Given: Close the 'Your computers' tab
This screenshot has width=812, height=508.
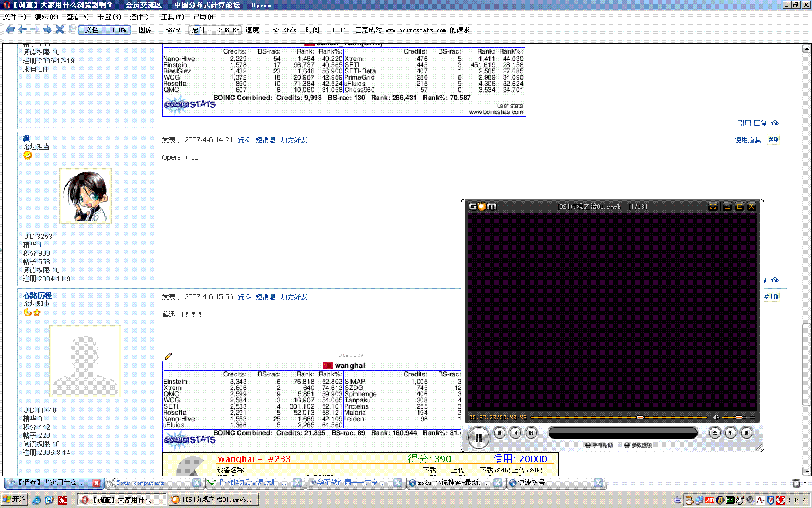Looking at the screenshot, I should coord(197,483).
